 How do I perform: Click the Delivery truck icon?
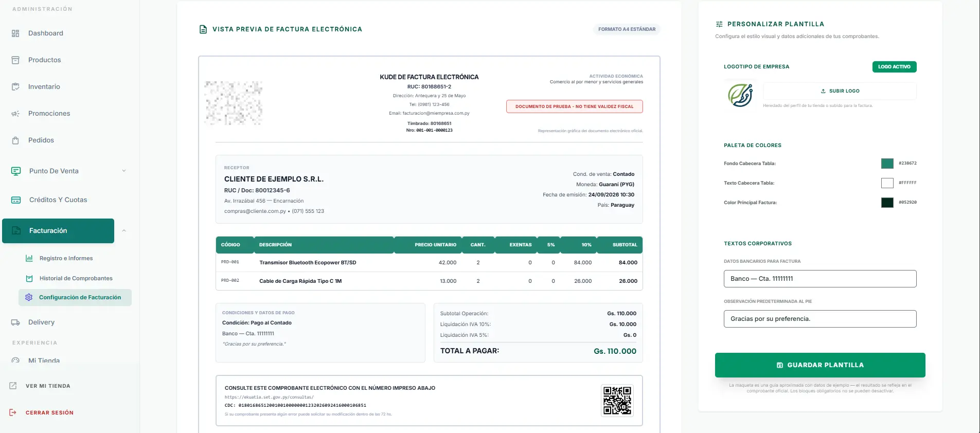pos(15,322)
